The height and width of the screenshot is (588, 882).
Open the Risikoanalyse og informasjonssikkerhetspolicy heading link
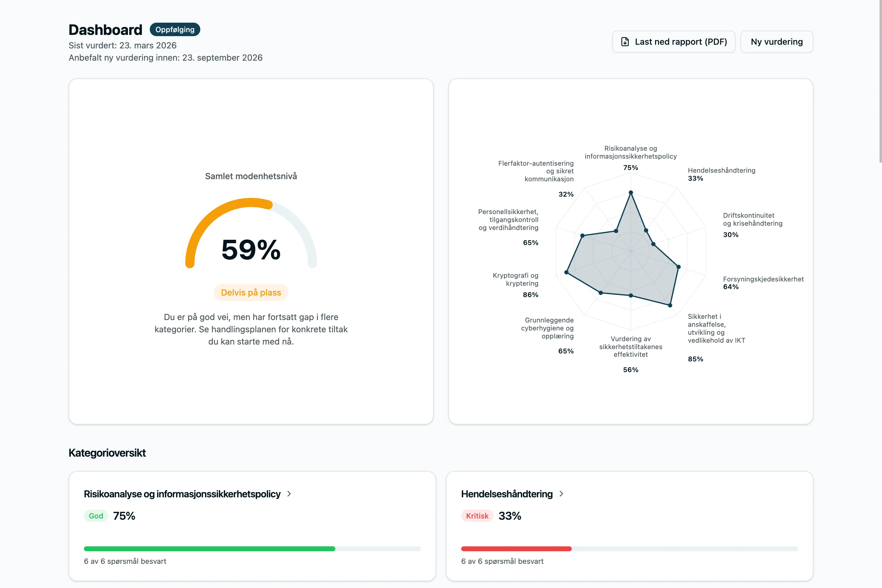point(182,494)
